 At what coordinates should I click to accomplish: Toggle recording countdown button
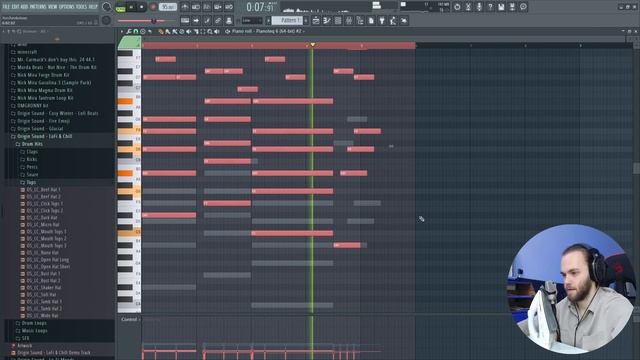pyautogui.click(x=207, y=7)
